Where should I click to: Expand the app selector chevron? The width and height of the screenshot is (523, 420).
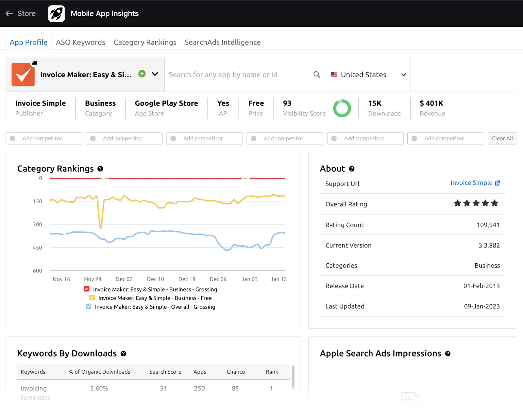click(x=154, y=74)
